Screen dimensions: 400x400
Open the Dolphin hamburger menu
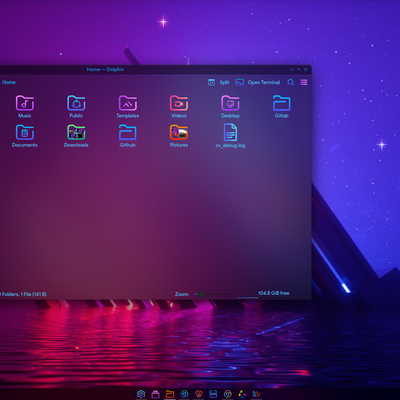[x=304, y=82]
